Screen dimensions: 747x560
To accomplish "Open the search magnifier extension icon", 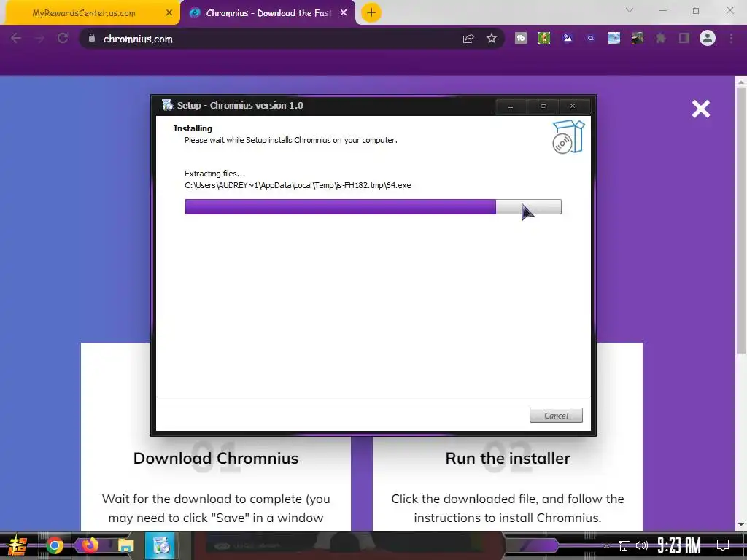I will tap(591, 38).
